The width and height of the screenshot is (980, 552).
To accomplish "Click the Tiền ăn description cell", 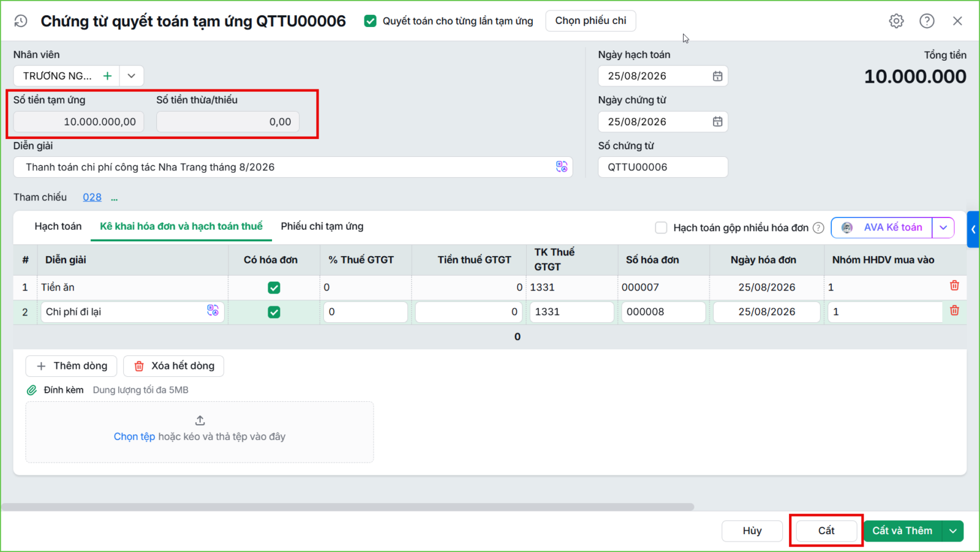I will pos(132,287).
